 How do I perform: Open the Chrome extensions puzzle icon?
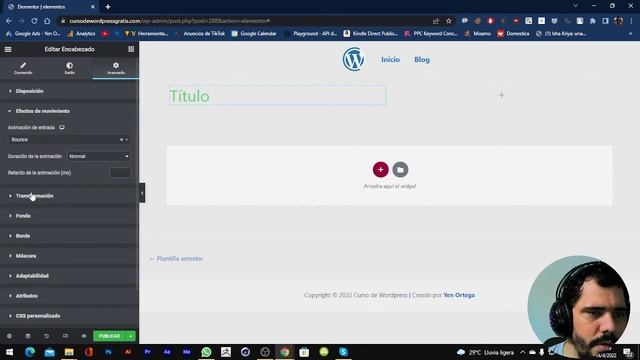click(x=592, y=21)
